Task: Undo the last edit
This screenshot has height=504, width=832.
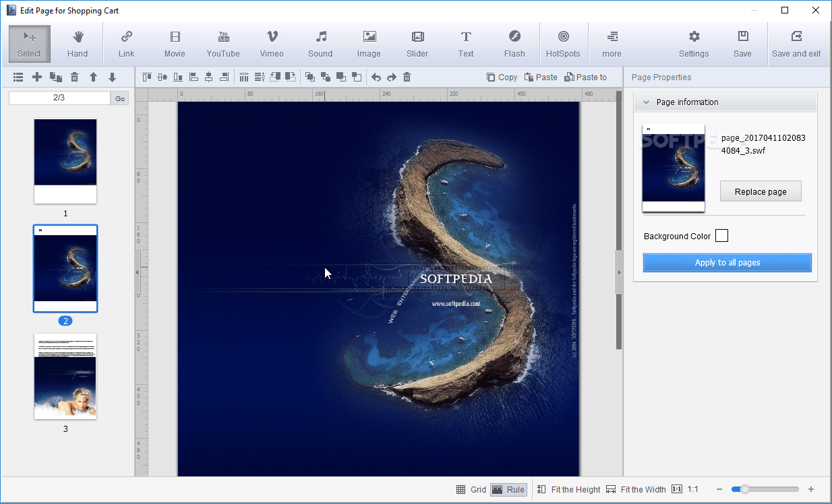Action: tap(376, 77)
